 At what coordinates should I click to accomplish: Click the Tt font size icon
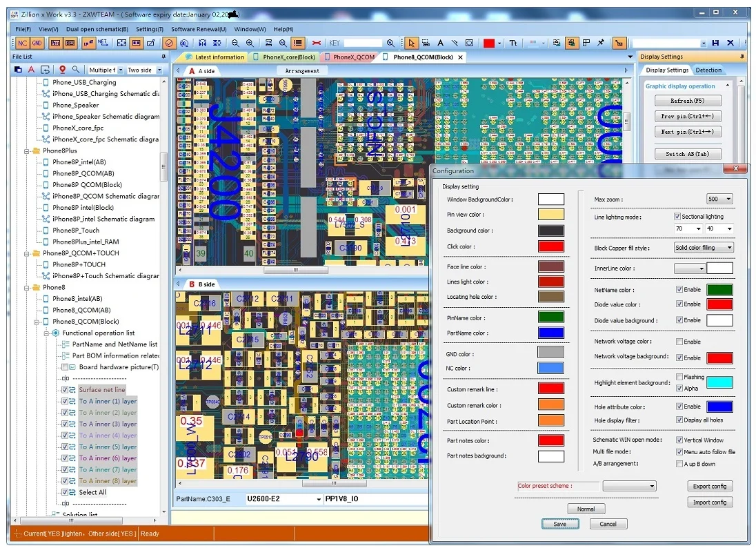(513, 43)
